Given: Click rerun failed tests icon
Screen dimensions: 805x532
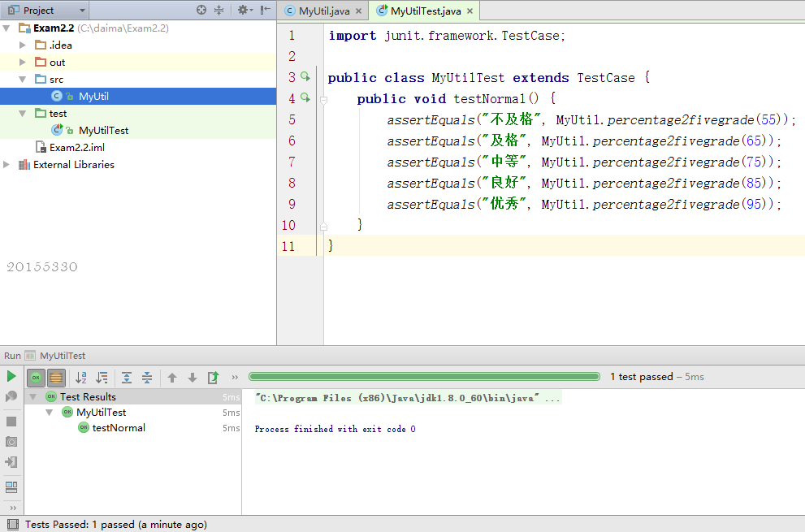Looking at the screenshot, I should (x=11, y=396).
